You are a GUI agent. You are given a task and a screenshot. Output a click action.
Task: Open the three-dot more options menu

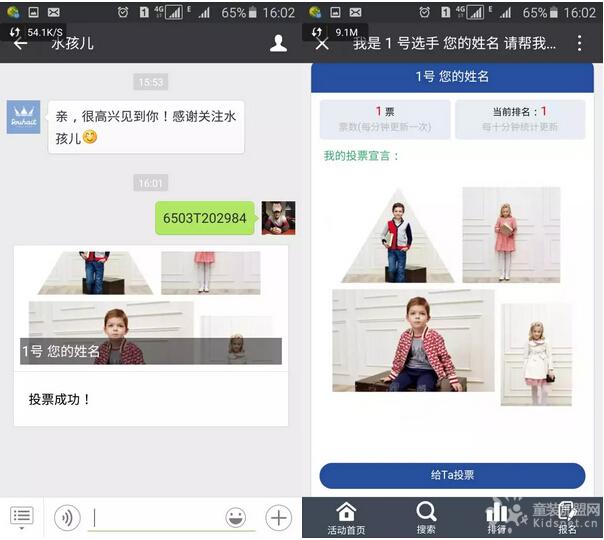pyautogui.click(x=579, y=44)
